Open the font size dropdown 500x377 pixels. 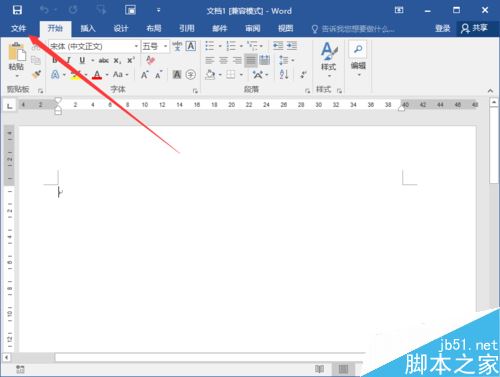[165, 46]
